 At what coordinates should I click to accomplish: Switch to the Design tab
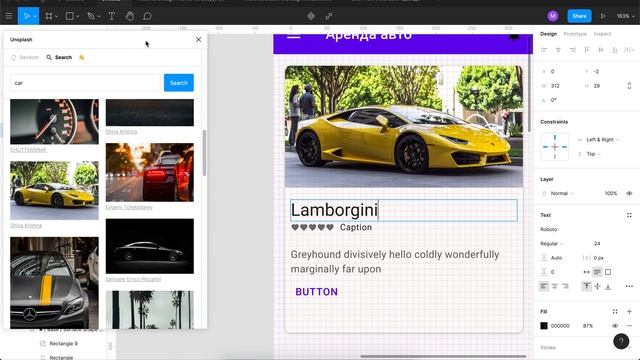coord(548,34)
